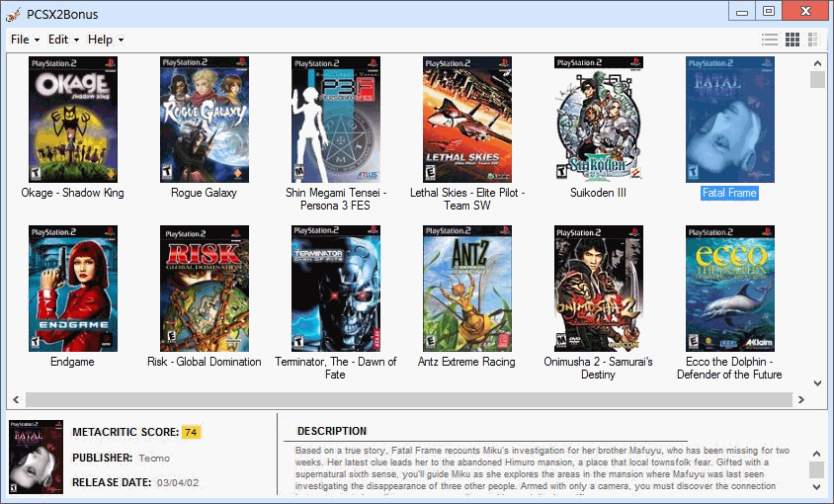The image size is (834, 504).
Task: Click 'Shin Megami Tensei - Persona 3 FES' label
Action: 336,199
